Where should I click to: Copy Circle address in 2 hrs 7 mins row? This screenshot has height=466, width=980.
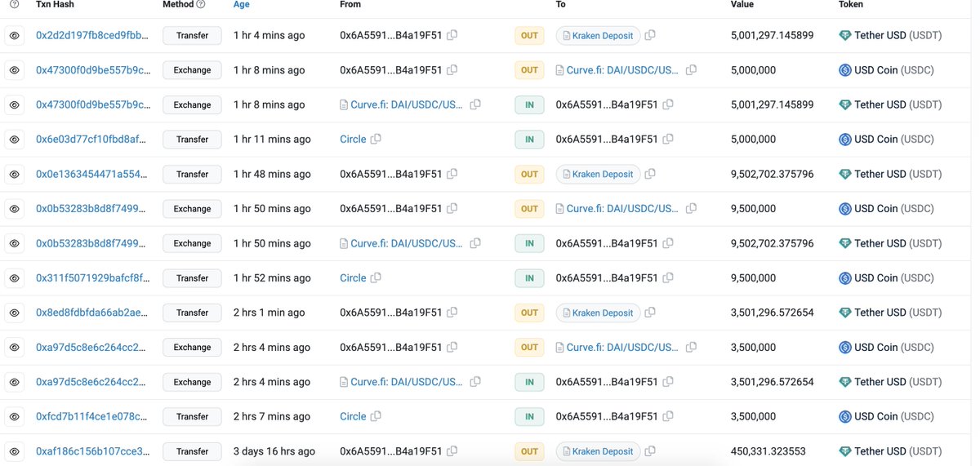[x=376, y=416]
